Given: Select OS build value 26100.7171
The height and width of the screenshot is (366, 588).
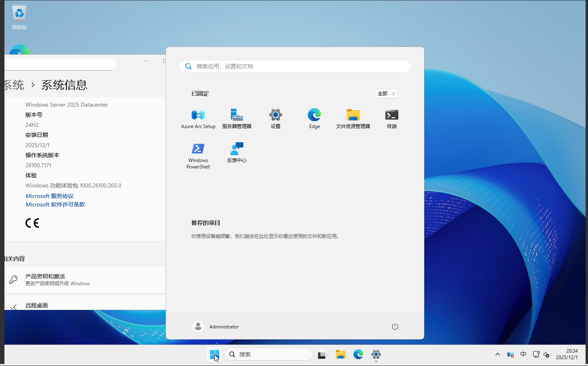Looking at the screenshot, I should [38, 165].
